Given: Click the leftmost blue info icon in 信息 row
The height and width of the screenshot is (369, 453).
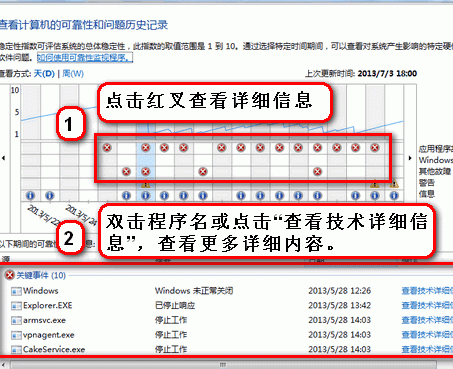Looking at the screenshot, I should point(30,196).
